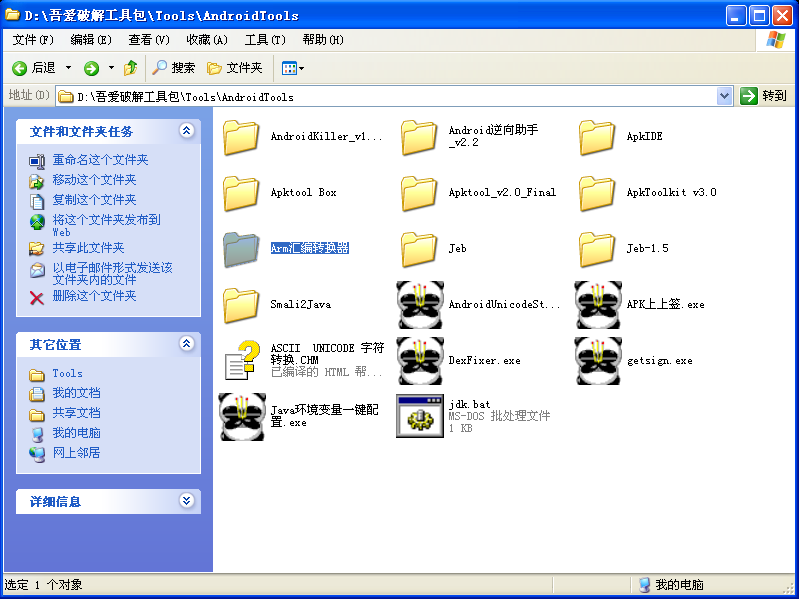Open Apktool_v2.0_Final folder icon
799x599 pixels.
419,193
